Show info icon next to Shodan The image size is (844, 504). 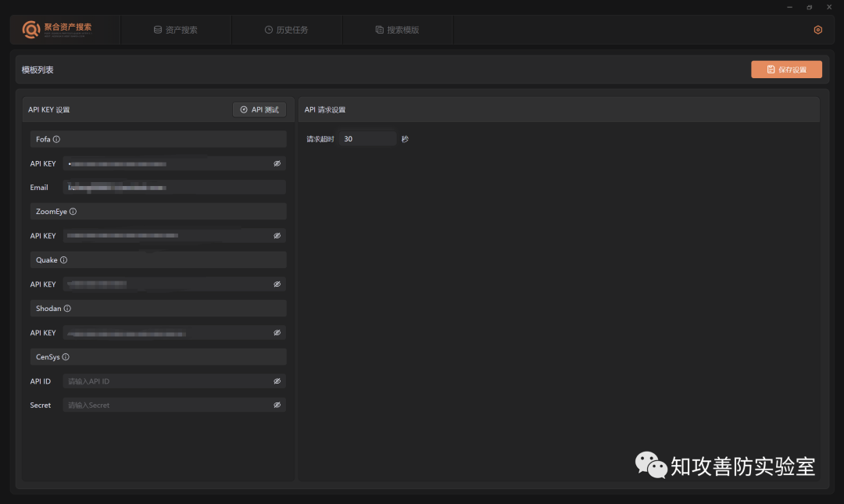[x=67, y=309]
